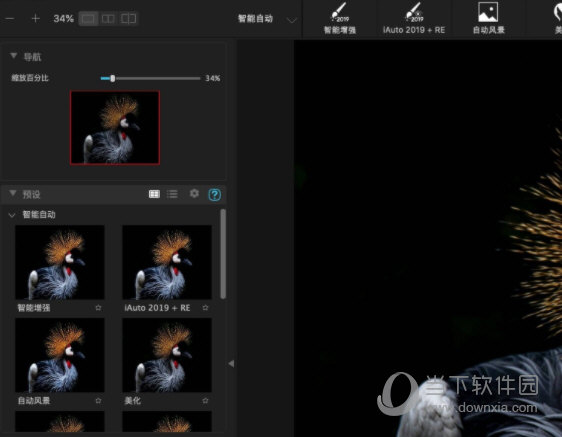Viewport: 562px width, 437px height.
Task: Switch to side-by-side compare view
Action: 108,19
